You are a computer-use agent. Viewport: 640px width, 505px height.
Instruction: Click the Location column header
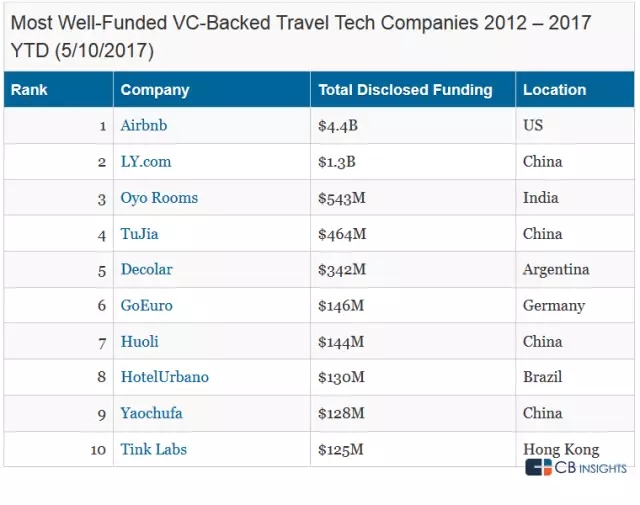(x=575, y=89)
